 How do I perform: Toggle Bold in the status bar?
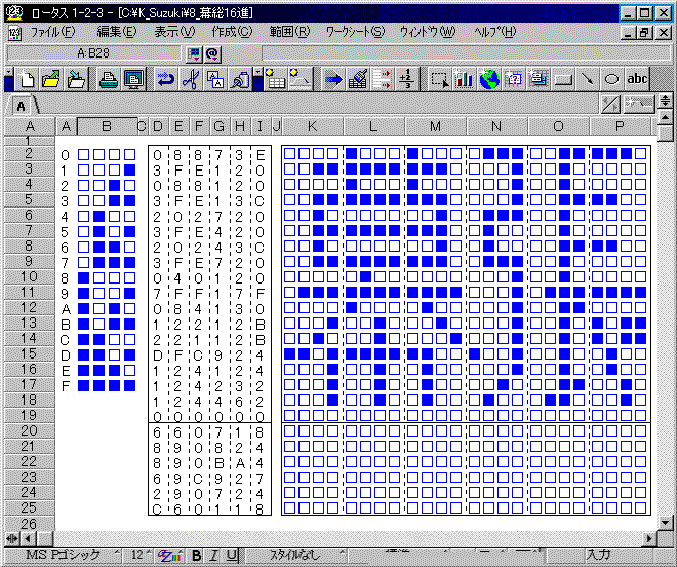pyautogui.click(x=197, y=555)
